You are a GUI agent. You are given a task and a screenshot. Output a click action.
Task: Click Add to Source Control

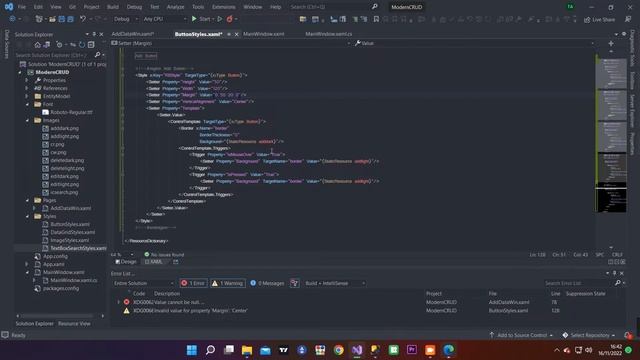click(x=521, y=335)
